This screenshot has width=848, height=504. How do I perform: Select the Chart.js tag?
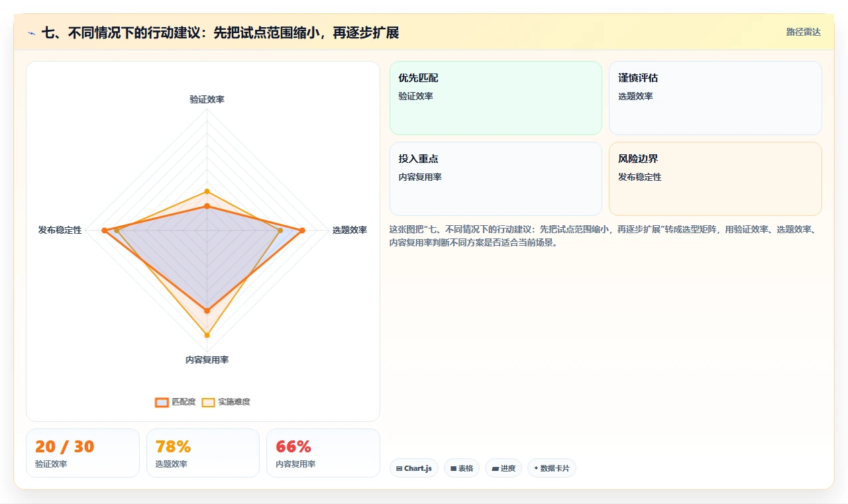pos(413,468)
